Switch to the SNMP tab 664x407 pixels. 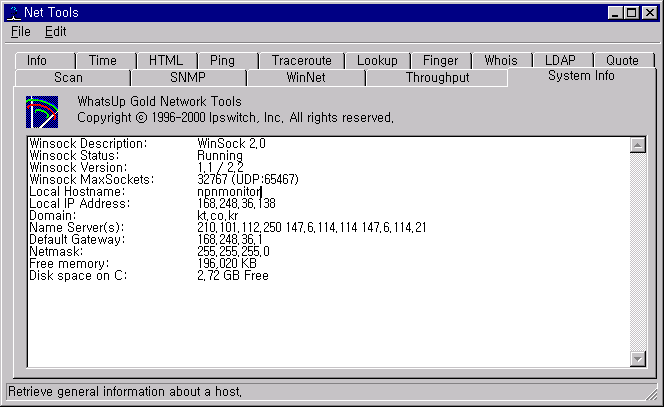tap(188, 78)
